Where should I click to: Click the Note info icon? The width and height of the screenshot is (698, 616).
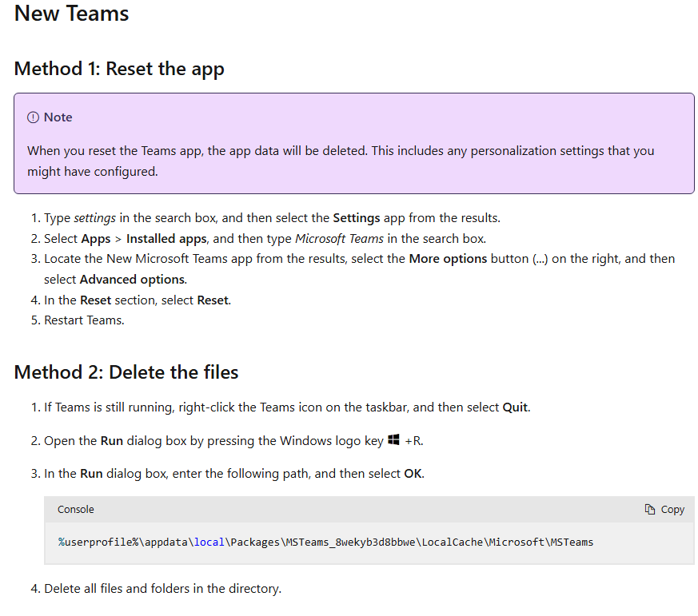(33, 117)
